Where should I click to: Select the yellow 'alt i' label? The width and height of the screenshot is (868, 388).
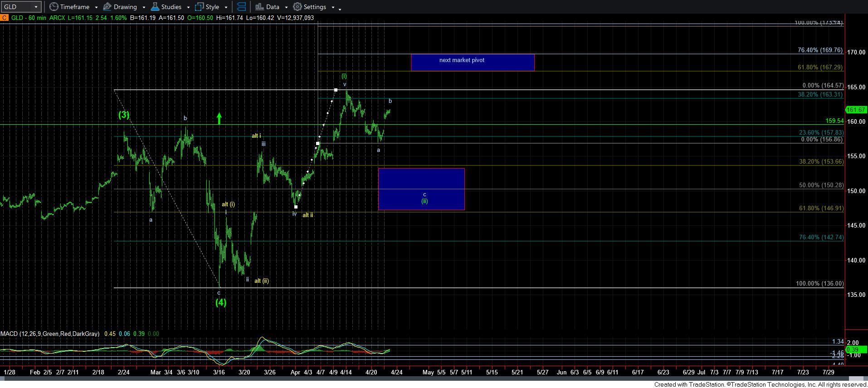click(256, 136)
